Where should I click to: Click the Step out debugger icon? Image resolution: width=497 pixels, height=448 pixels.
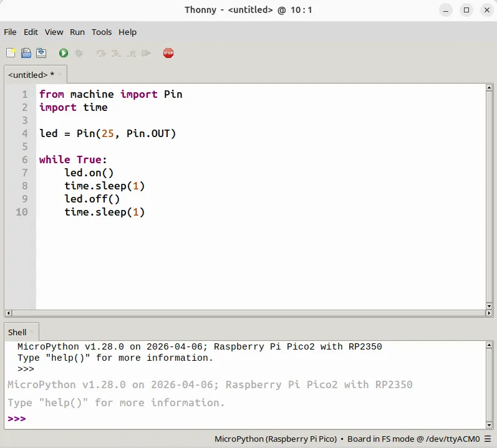[x=131, y=53]
